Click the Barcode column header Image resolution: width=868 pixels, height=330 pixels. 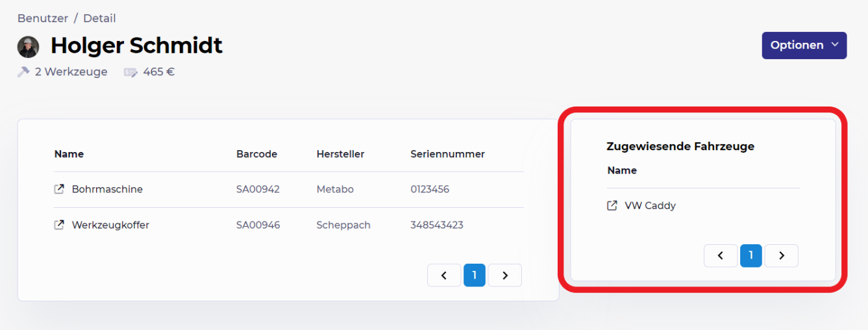click(x=256, y=154)
